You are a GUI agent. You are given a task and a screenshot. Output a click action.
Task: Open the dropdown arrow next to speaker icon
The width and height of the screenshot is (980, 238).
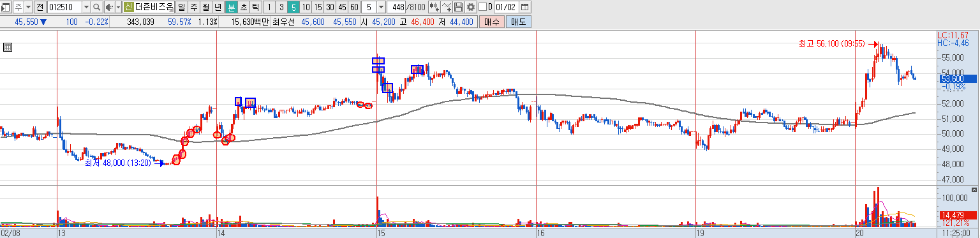click(x=118, y=7)
